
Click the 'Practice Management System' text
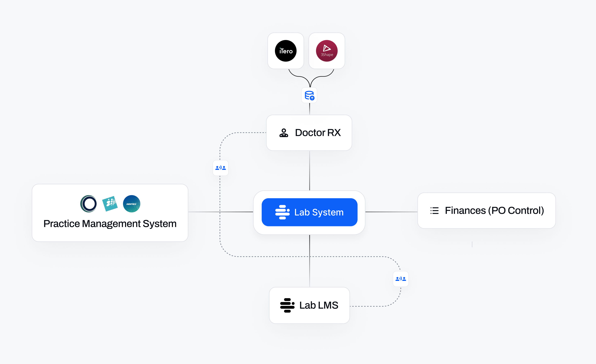click(110, 224)
